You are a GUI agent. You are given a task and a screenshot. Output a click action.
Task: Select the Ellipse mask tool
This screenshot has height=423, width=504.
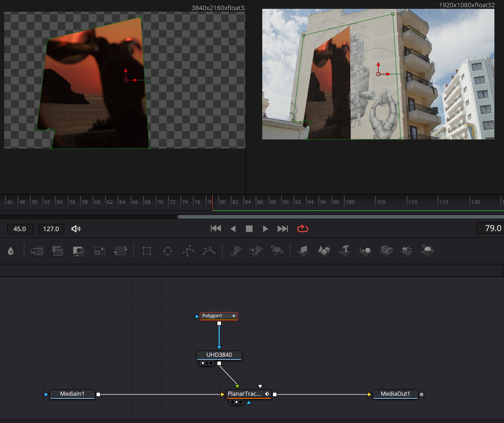tap(168, 251)
